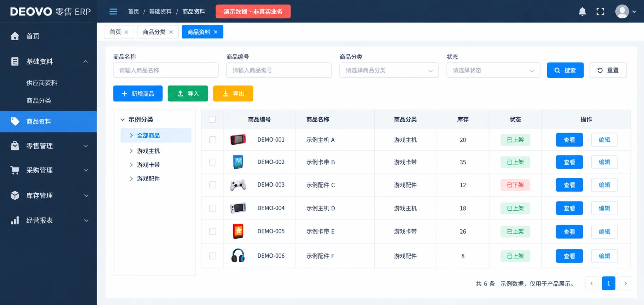Select the DEMO-004 row checkbox

click(212, 209)
